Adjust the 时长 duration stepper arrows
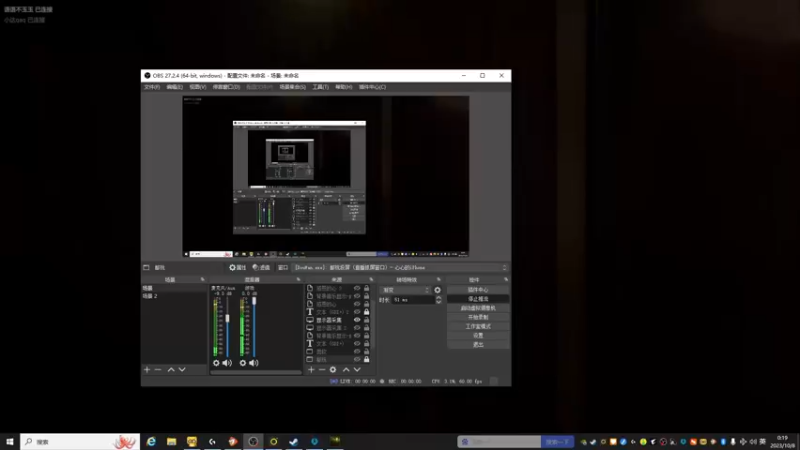 tap(438, 300)
